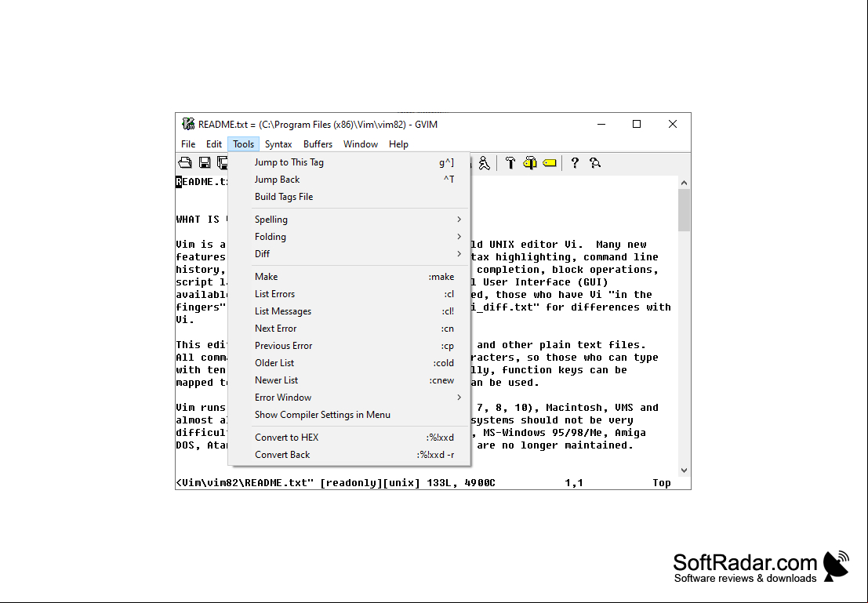The width and height of the screenshot is (868, 603).
Task: Expand the Spelling submenu
Action: [349, 220]
